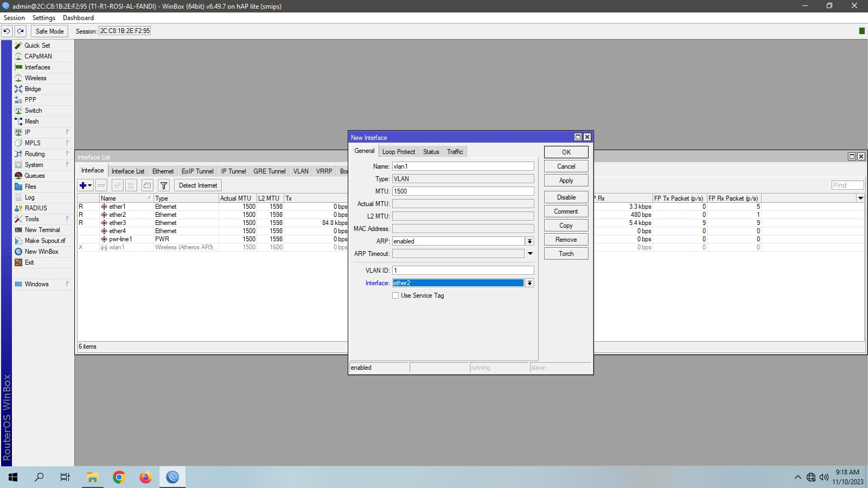Open the Session menu
The width and height of the screenshot is (868, 488).
coord(14,18)
